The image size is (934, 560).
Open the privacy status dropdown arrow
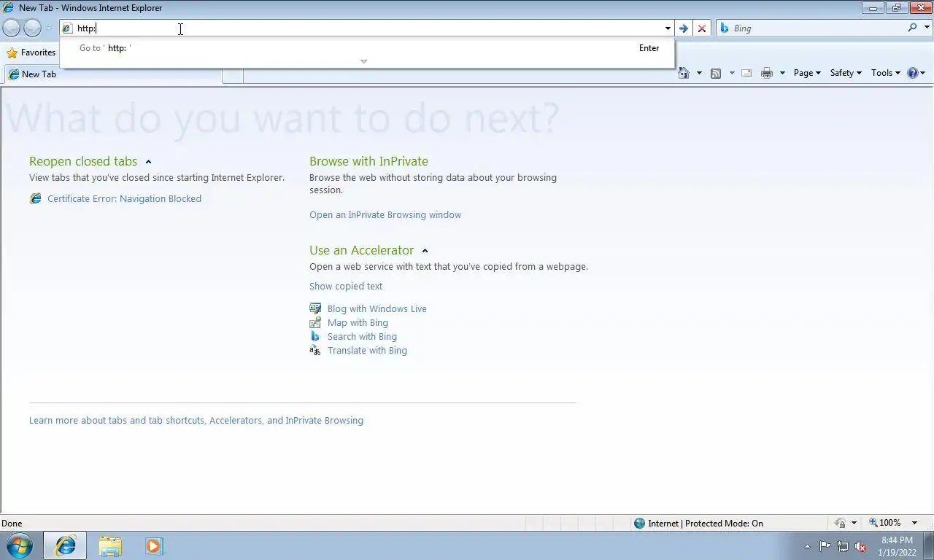[x=854, y=523]
